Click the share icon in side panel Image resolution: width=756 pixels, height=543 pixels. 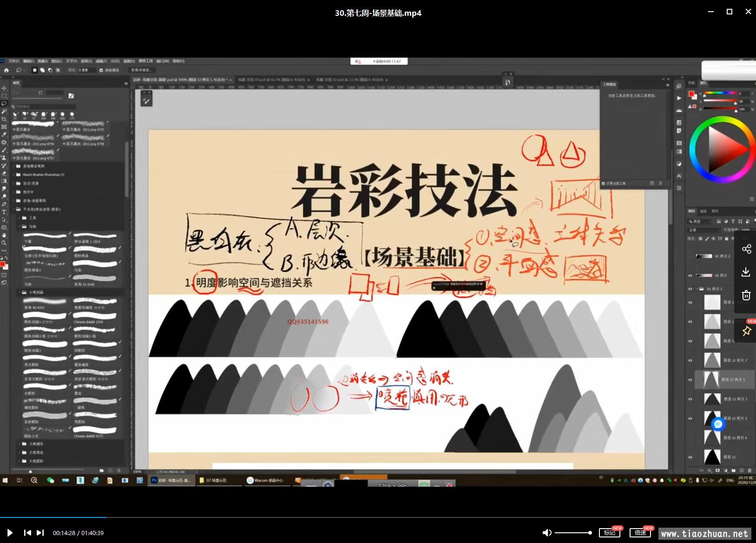pos(746,249)
